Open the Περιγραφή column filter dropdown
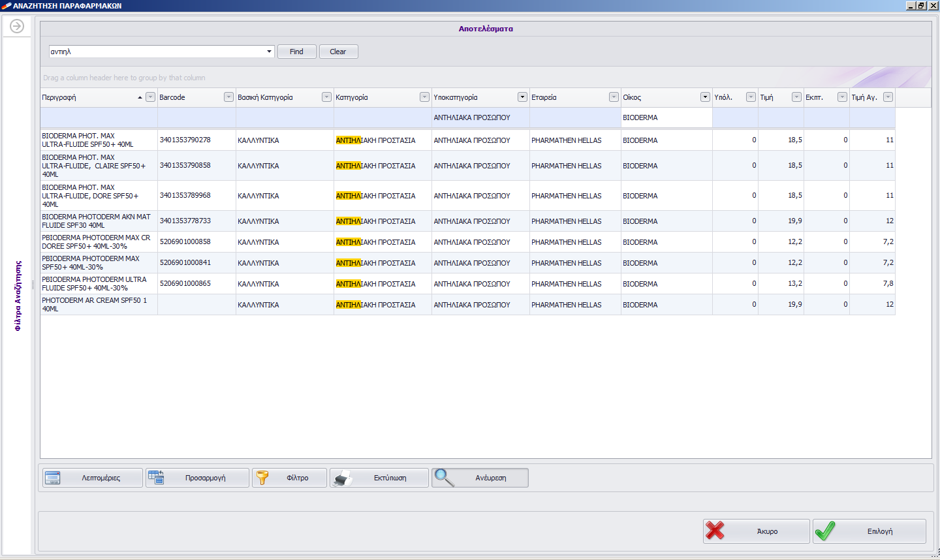940x560 pixels. 150,97
